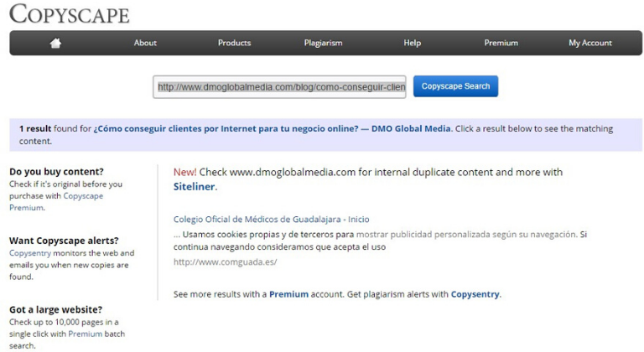Open the Premium account link below results
This screenshot has height=352, width=644.
288,294
